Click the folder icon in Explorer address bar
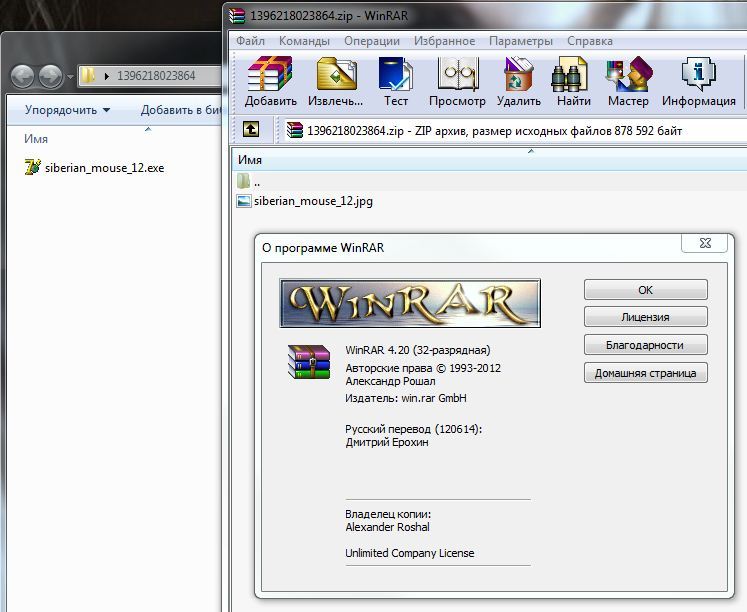 [88, 76]
